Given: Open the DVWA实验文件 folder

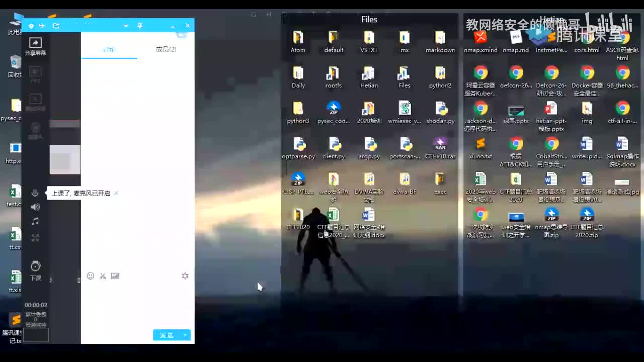Looking at the screenshot, I should (369, 188).
